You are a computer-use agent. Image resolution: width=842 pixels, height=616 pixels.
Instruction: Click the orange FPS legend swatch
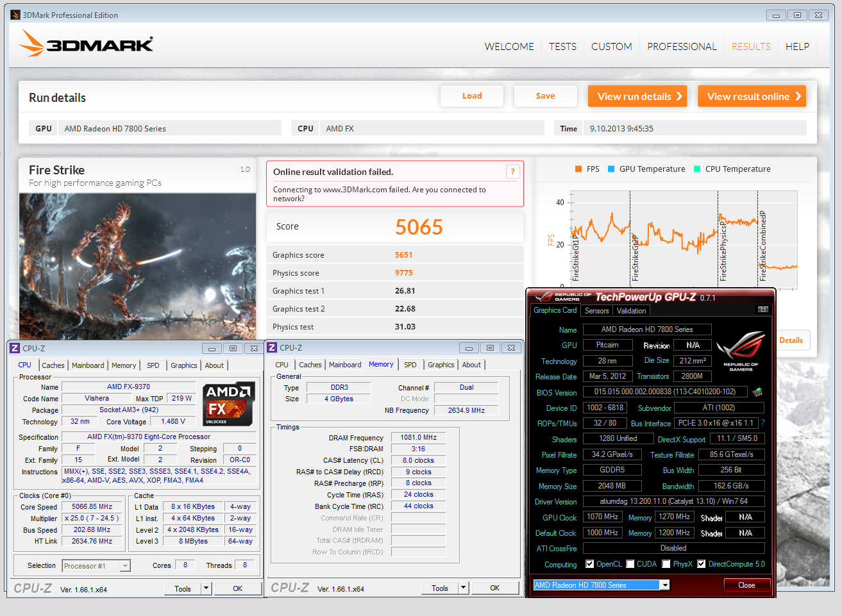click(x=578, y=169)
